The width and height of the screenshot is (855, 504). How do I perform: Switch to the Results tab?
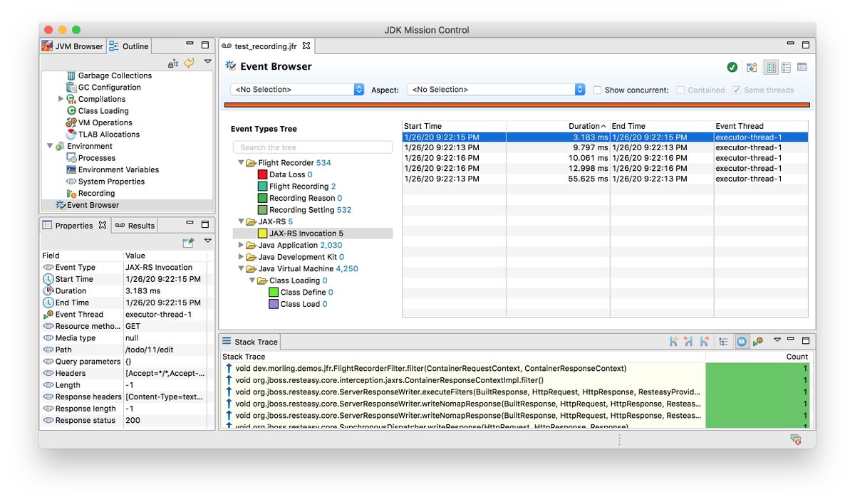(134, 226)
